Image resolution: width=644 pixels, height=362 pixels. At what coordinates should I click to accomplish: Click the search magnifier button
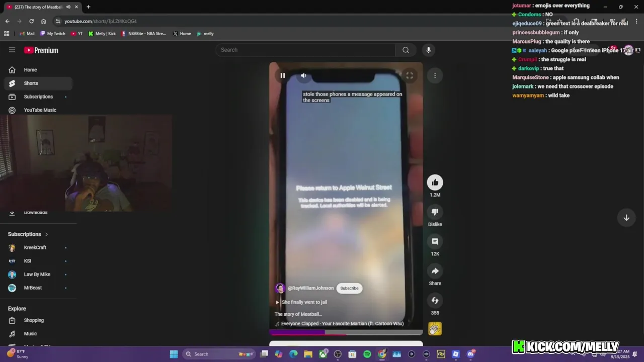pos(406,50)
